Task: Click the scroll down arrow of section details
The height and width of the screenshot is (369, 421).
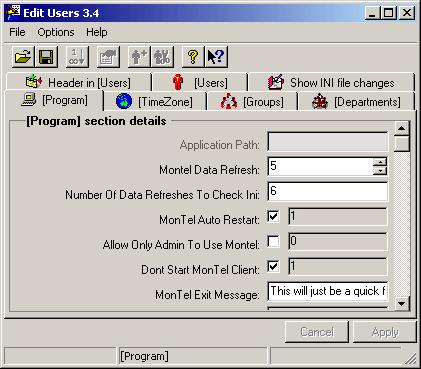Action: [402, 303]
